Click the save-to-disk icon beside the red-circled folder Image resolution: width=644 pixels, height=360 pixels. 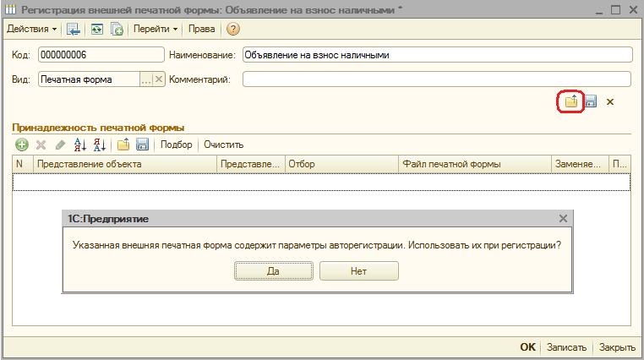591,101
